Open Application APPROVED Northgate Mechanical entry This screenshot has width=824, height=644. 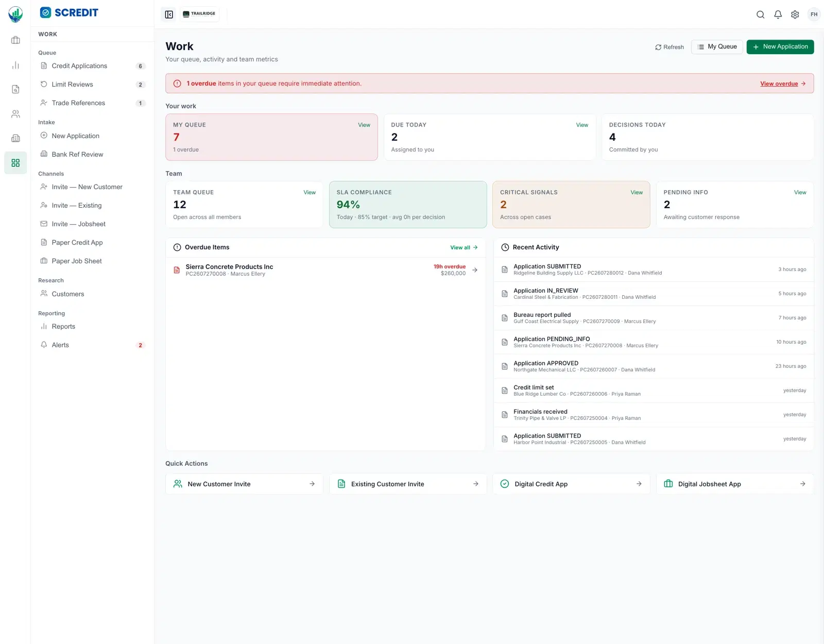click(654, 366)
